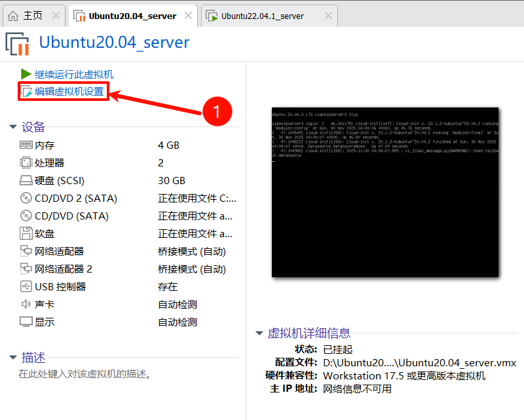Viewport: 524px width, 420px height.
Task: Click 桥接模式 (自动) for 网络适配器 2
Action: (192, 269)
